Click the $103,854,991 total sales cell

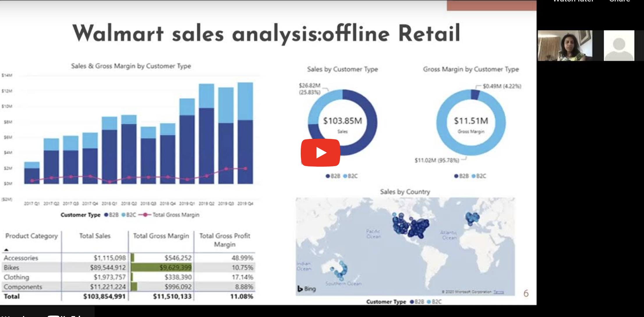tap(104, 296)
